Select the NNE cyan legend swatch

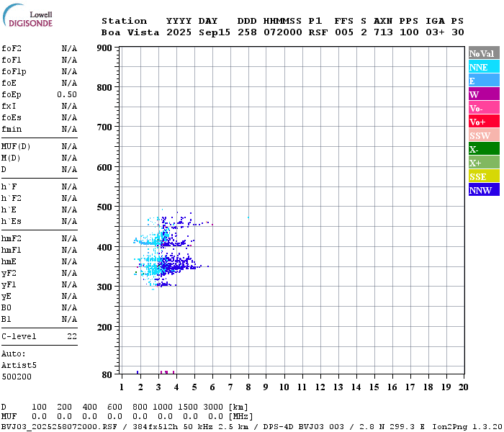484,67
